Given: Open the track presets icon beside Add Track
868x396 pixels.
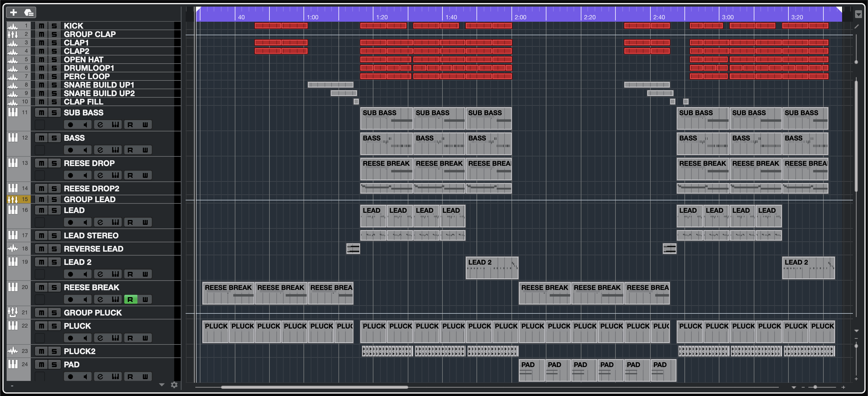Looking at the screenshot, I should click(29, 13).
